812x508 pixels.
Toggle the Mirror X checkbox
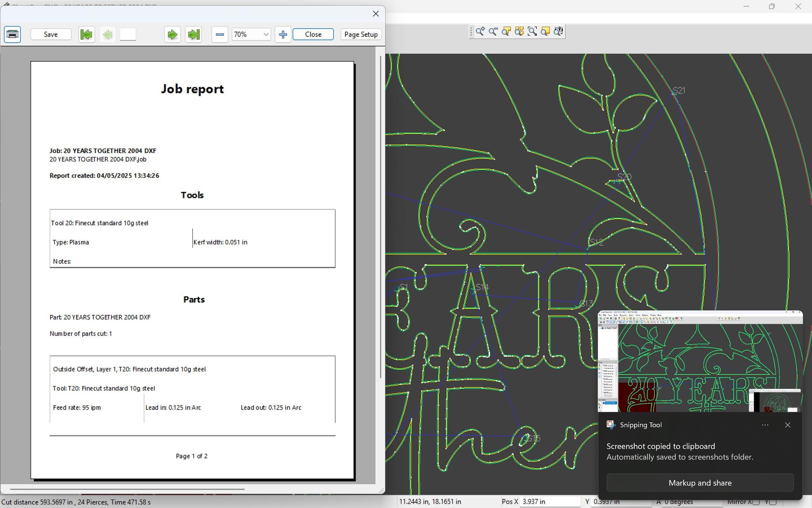pyautogui.click(x=755, y=501)
